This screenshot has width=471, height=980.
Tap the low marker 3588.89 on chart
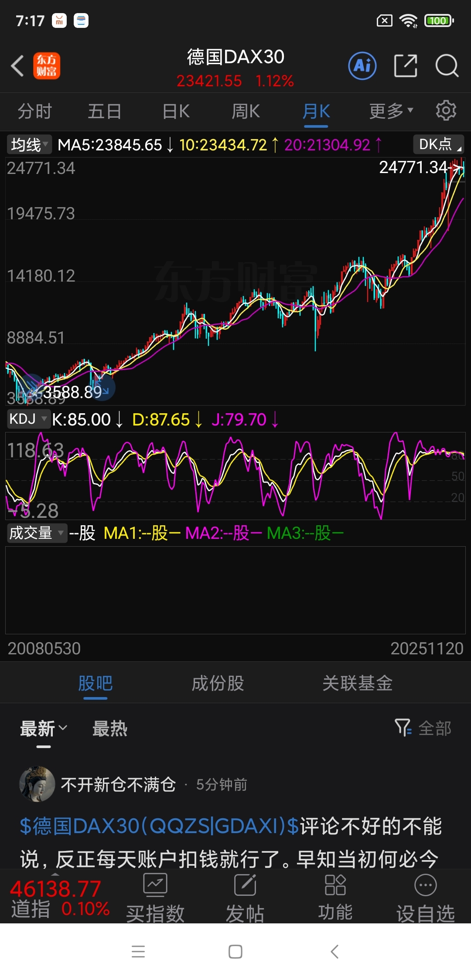[72, 392]
